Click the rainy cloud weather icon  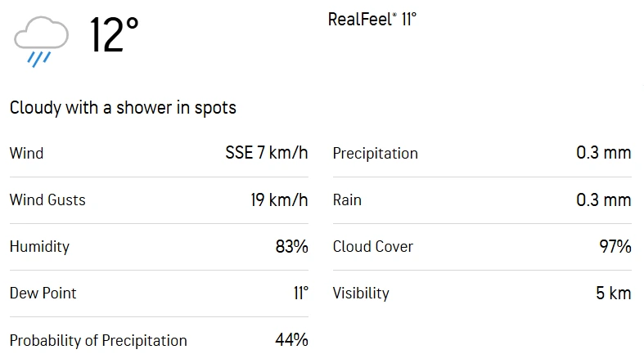click(x=39, y=41)
